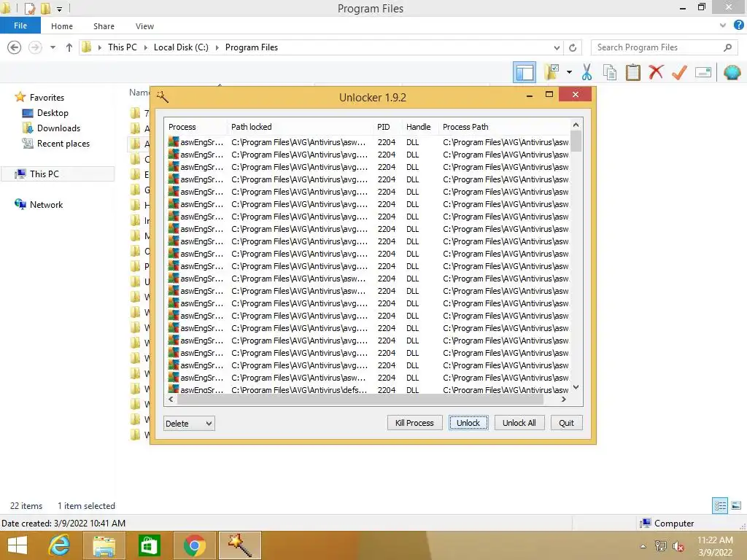Image resolution: width=747 pixels, height=560 pixels.
Task: Select Network in navigation pane
Action: click(x=46, y=204)
